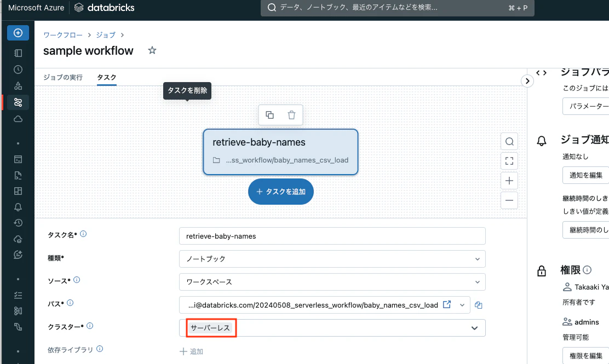Screen dimensions: 609x364
Task: Click the 継続時間のしきい値 button
Action: (x=585, y=230)
